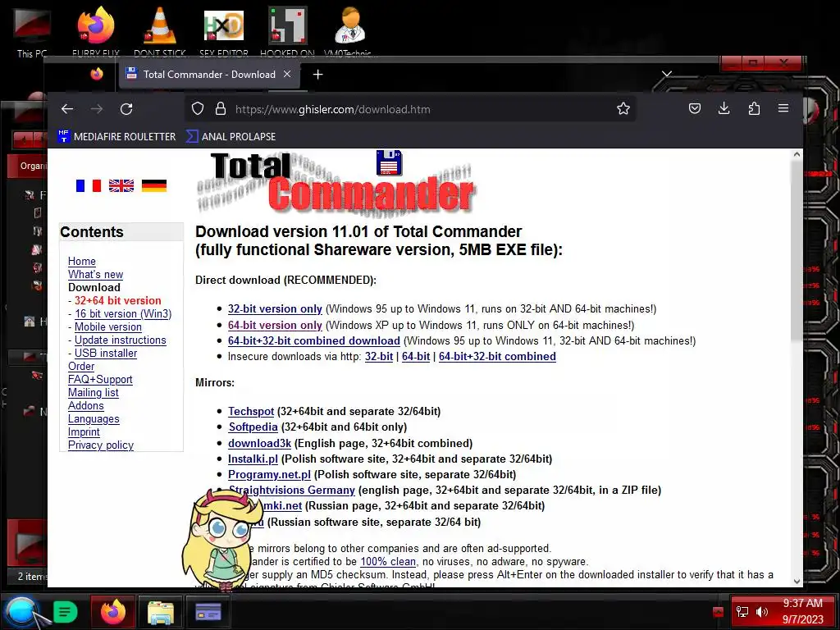
Task: Open the download3k mirror link
Action: tap(259, 444)
